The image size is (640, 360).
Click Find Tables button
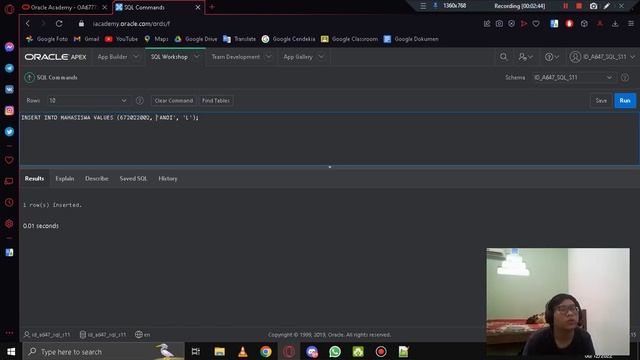point(216,100)
